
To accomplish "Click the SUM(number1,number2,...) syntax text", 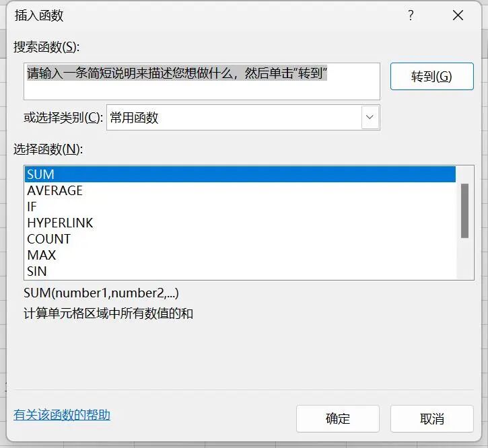I will click(x=101, y=293).
